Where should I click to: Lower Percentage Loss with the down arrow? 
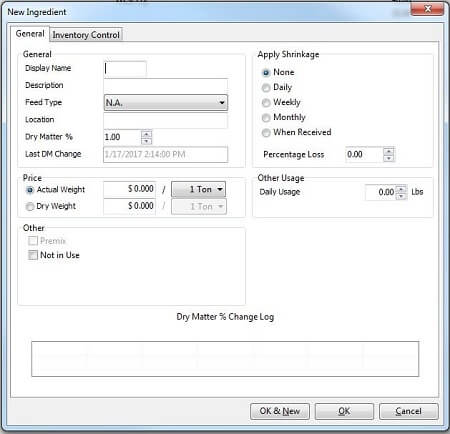click(389, 158)
